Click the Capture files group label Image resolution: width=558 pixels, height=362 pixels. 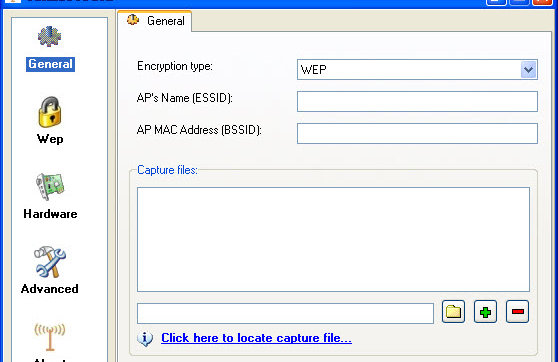click(x=167, y=170)
